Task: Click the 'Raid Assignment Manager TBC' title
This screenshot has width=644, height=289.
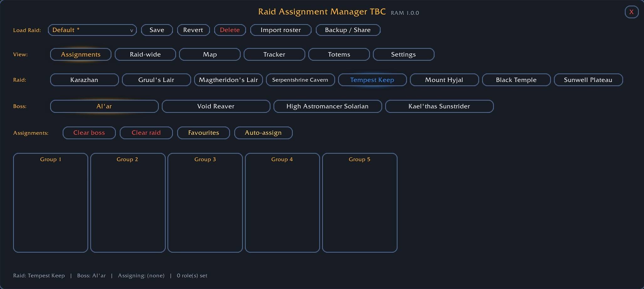Action: [322, 12]
